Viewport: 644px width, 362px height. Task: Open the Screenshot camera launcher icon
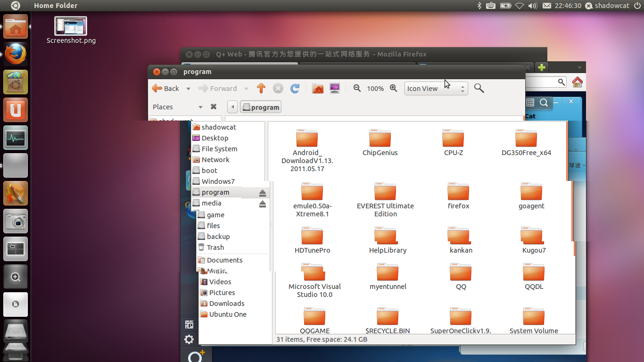[x=16, y=221]
